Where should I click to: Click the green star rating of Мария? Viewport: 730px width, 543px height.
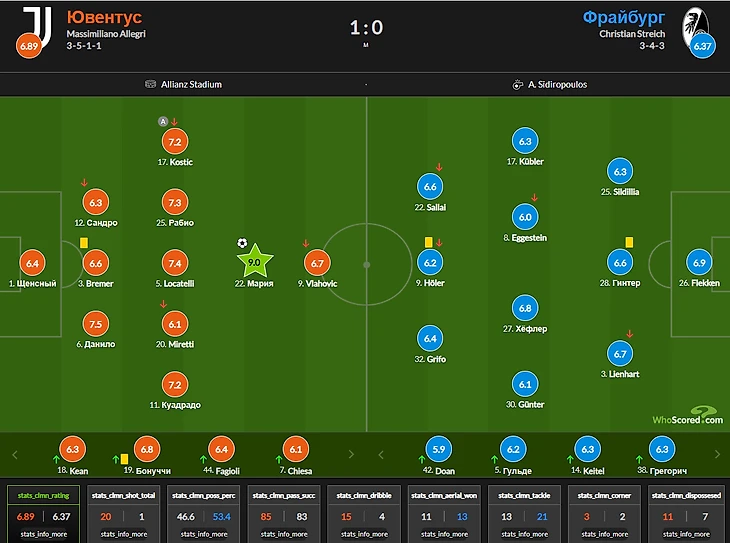click(x=254, y=262)
